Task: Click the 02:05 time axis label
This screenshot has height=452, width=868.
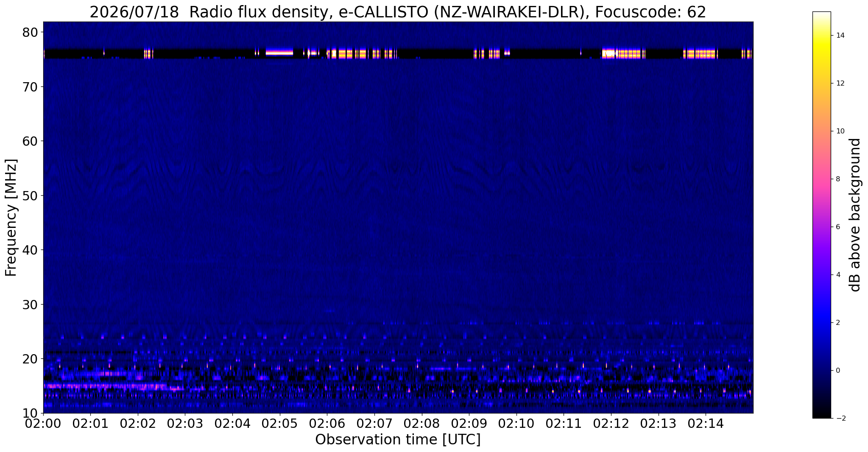Action: point(279,423)
